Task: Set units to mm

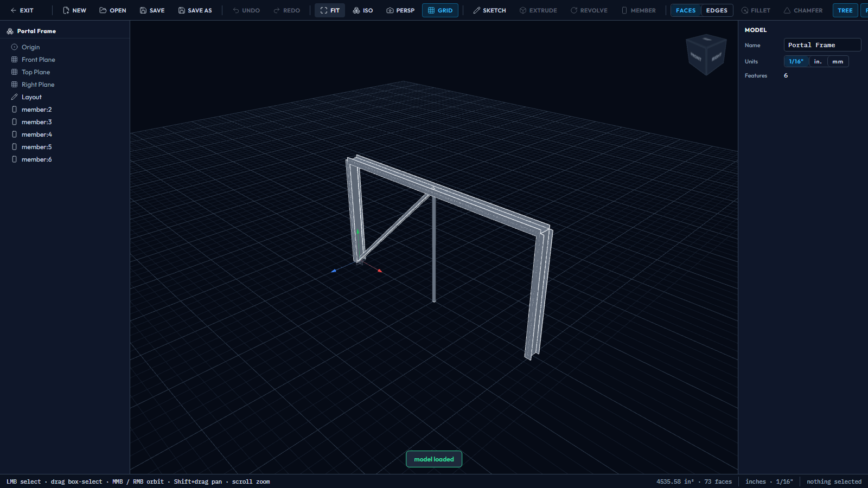Action: tap(838, 62)
